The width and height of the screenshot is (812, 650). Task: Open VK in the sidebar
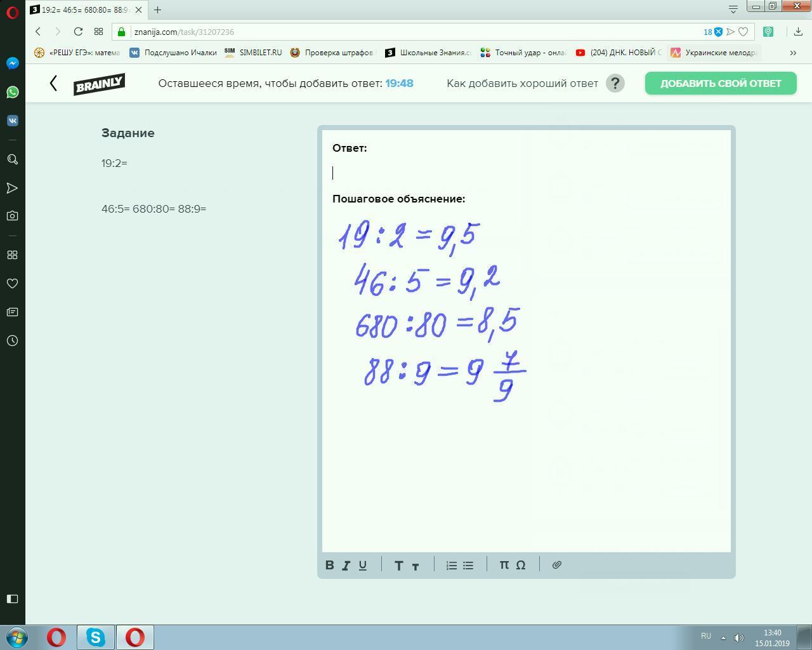(12, 121)
